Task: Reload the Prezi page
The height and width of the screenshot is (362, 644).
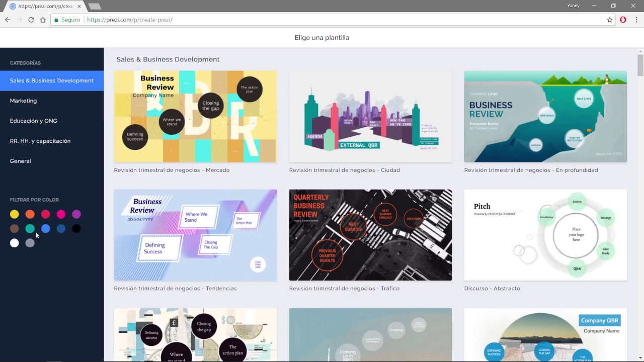Action: pos(31,20)
